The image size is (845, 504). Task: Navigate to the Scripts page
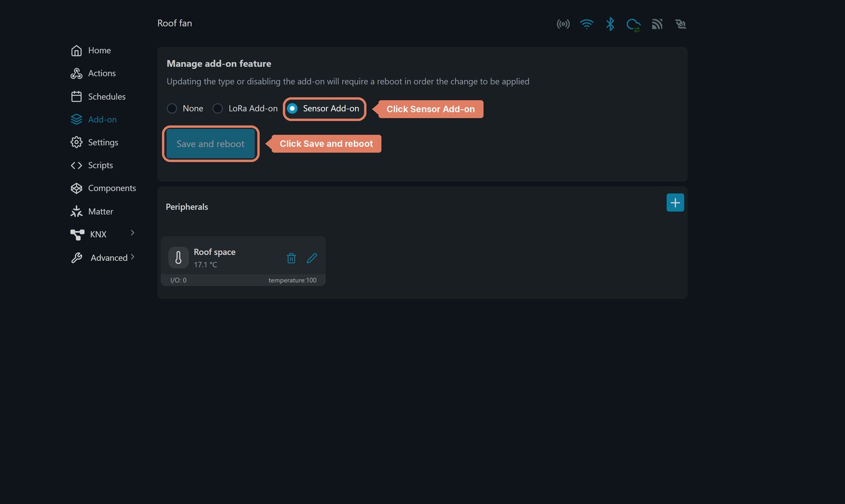100,166
